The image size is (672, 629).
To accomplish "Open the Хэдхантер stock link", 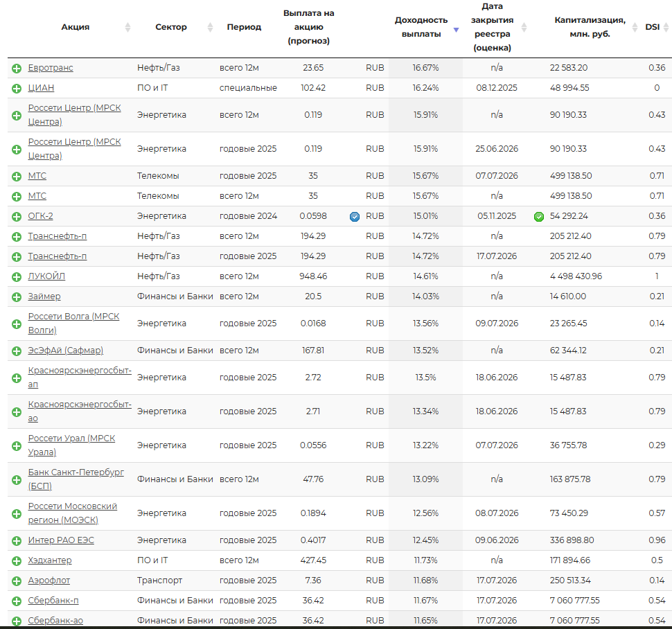I will (50, 560).
